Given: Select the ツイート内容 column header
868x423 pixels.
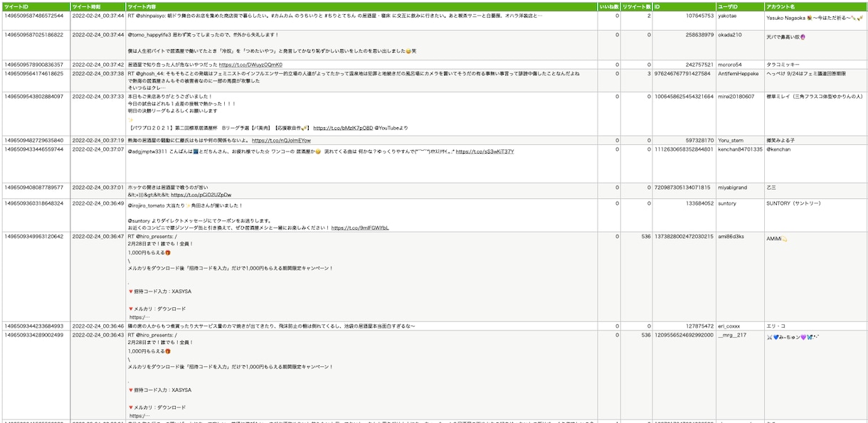Looking at the screenshot, I should click(361, 6).
